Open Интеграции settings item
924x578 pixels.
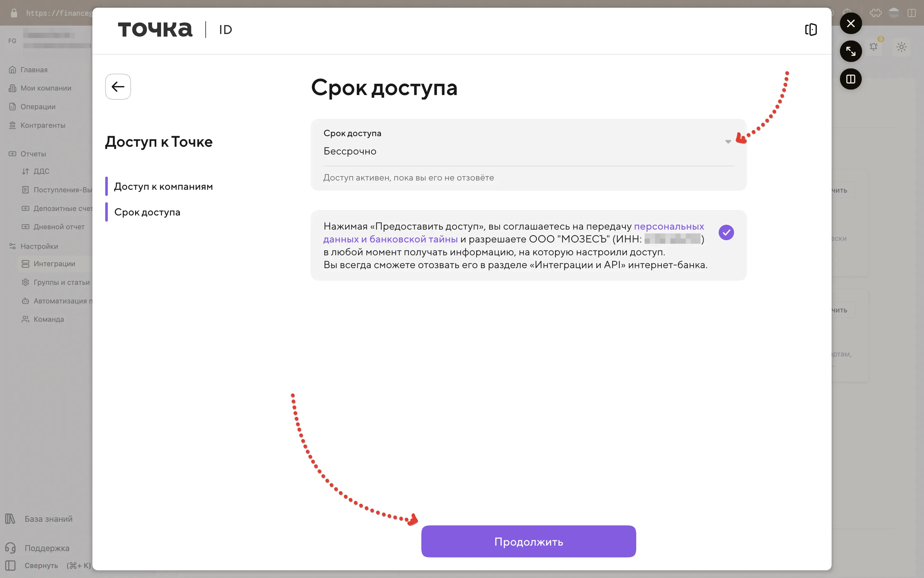tap(54, 264)
